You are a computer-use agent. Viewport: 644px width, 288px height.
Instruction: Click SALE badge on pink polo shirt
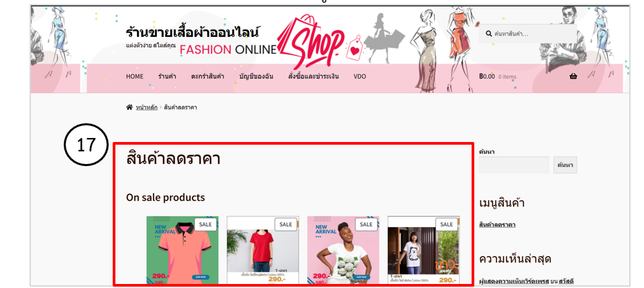[205, 224]
